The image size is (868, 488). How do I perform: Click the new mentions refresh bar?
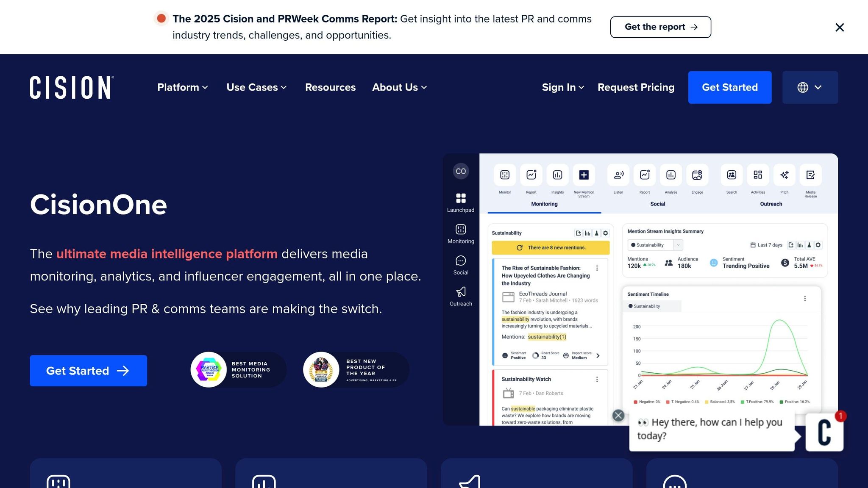(551, 248)
